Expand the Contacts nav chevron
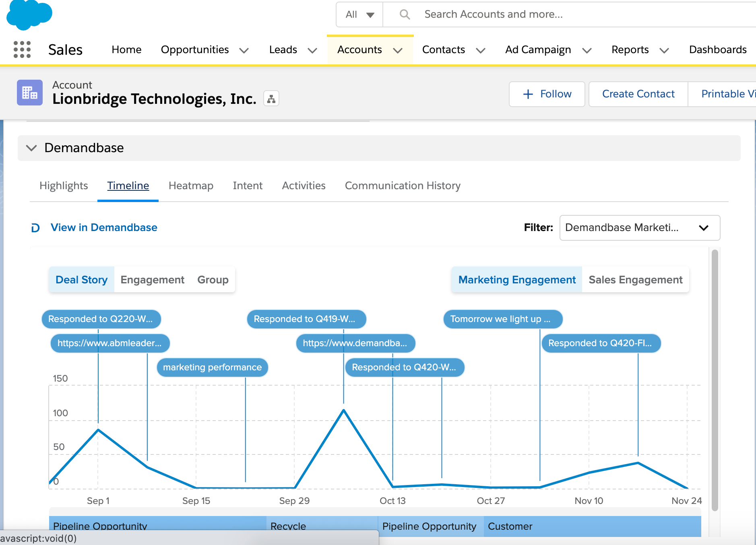Viewport: 756px width, 545px height. (481, 50)
